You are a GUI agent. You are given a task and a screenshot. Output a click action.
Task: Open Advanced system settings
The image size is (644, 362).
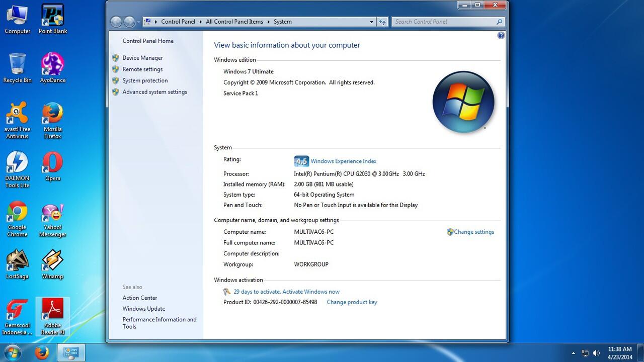point(154,92)
